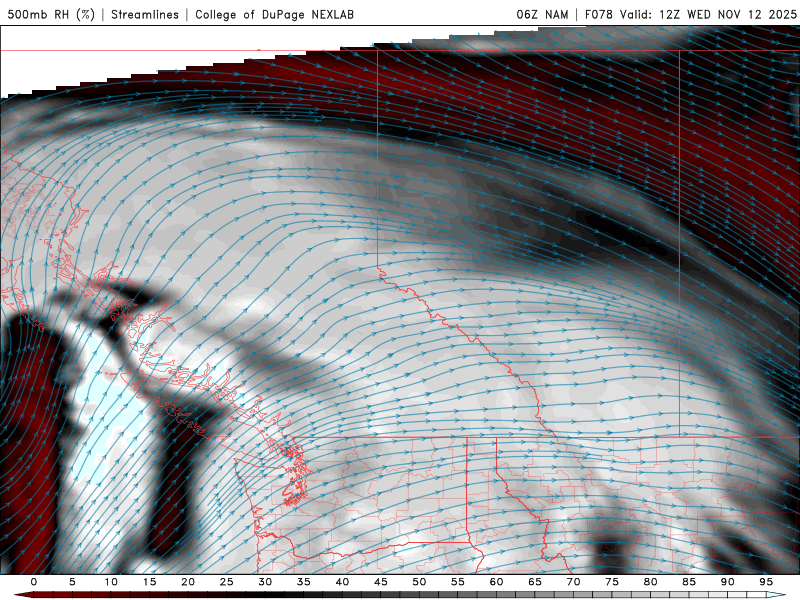The height and width of the screenshot is (600, 800).
Task: Select the 45 value on the RH scale
Action: [x=381, y=582]
